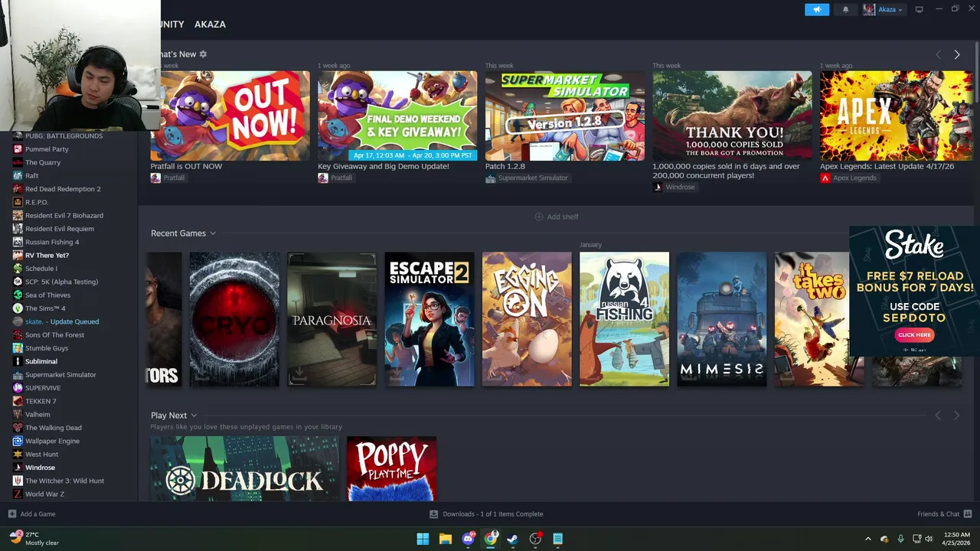Add a new shelf
980x551 pixels.
pos(557,217)
